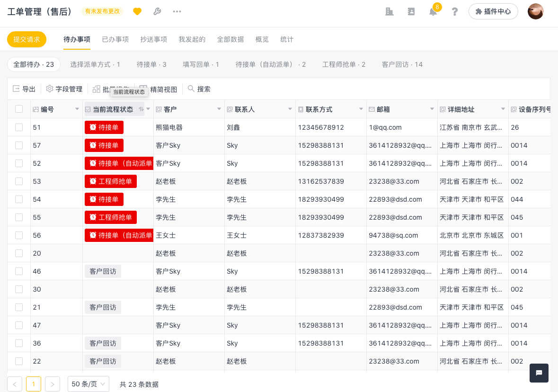Image resolution: width=558 pixels, height=392 pixels.
Task: Open the 编号 column dropdown arrow
Action: (77, 109)
